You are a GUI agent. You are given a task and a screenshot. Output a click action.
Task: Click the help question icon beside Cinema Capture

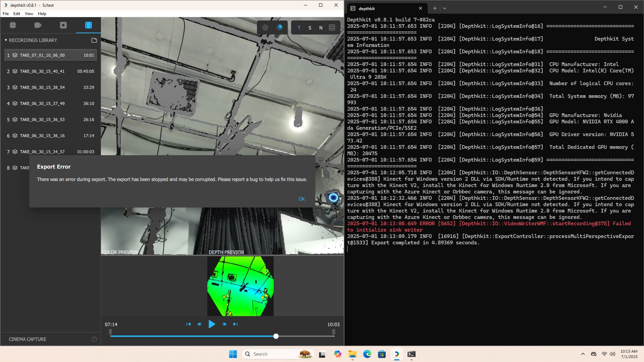click(x=94, y=339)
